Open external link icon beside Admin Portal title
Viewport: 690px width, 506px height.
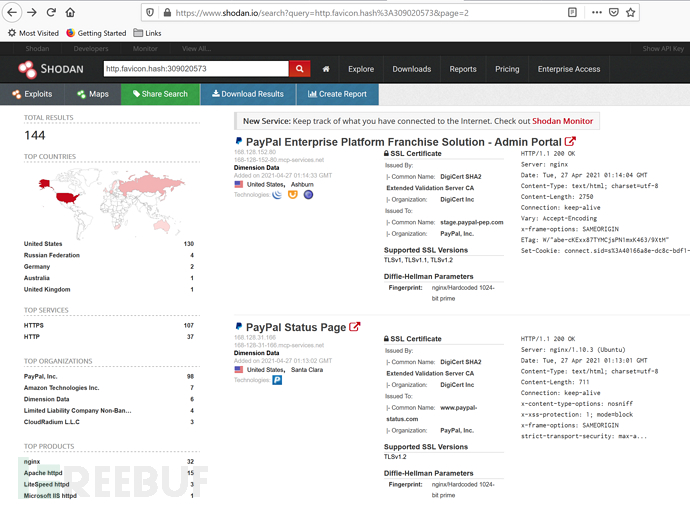pyautogui.click(x=570, y=141)
